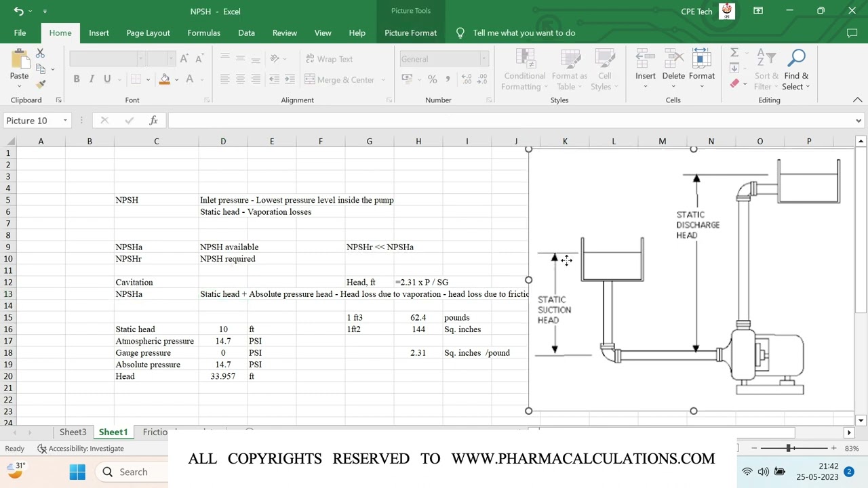Screen dimensions: 868x488
Task: Open the Name Box dropdown arrow
Action: 65,121
